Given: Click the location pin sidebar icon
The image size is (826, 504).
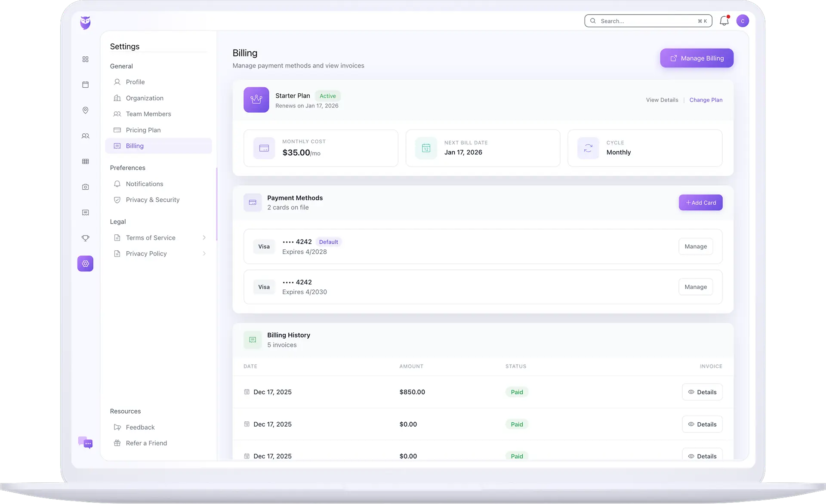Looking at the screenshot, I should click(85, 111).
